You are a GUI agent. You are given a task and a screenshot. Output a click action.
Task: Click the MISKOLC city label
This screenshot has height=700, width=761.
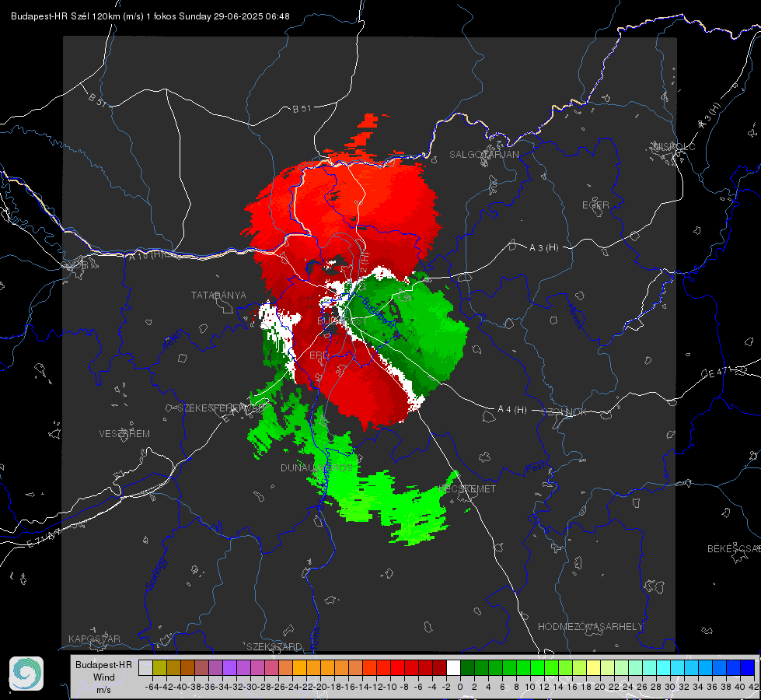[x=674, y=146]
